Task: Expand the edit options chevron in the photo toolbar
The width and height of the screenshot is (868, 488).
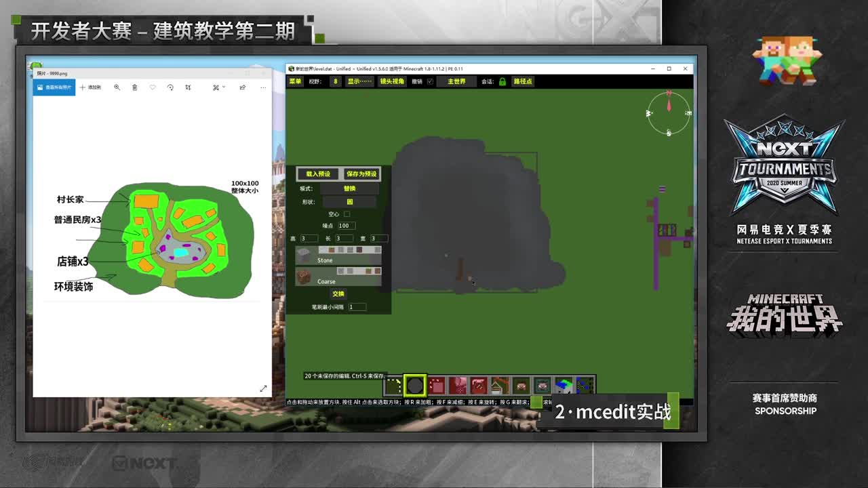Action: point(223,87)
